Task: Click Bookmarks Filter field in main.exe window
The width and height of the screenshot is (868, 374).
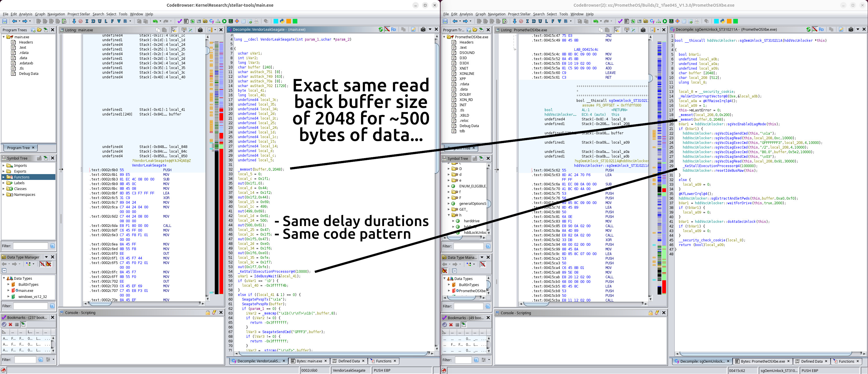Action: [x=25, y=360]
